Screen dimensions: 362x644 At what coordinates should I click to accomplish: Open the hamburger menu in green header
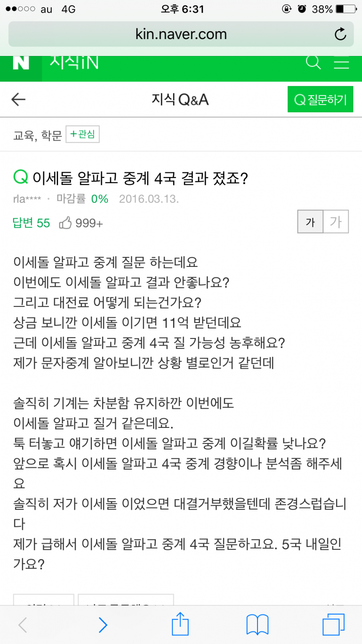[341, 63]
